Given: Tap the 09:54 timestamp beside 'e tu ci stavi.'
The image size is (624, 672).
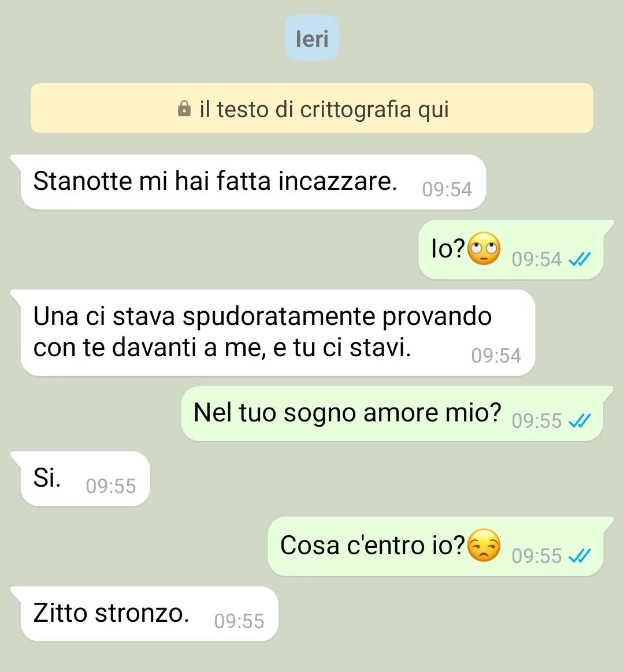Looking at the screenshot, I should pyautogui.click(x=496, y=355).
